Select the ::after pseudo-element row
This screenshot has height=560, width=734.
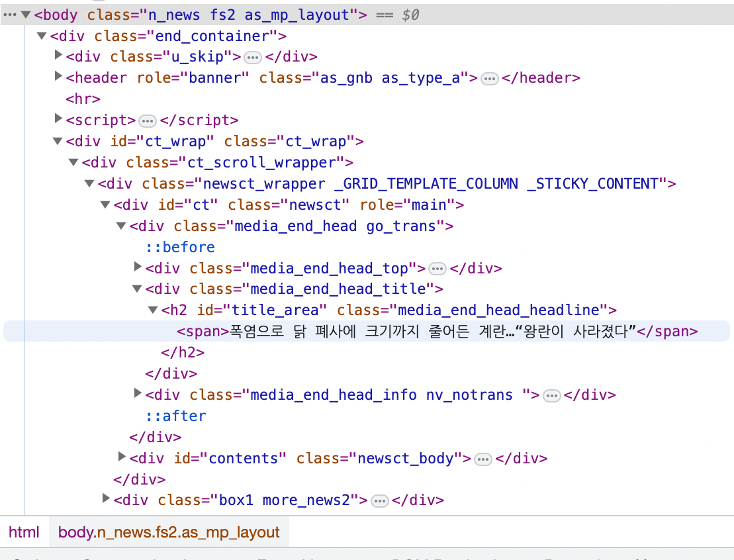tap(176, 416)
